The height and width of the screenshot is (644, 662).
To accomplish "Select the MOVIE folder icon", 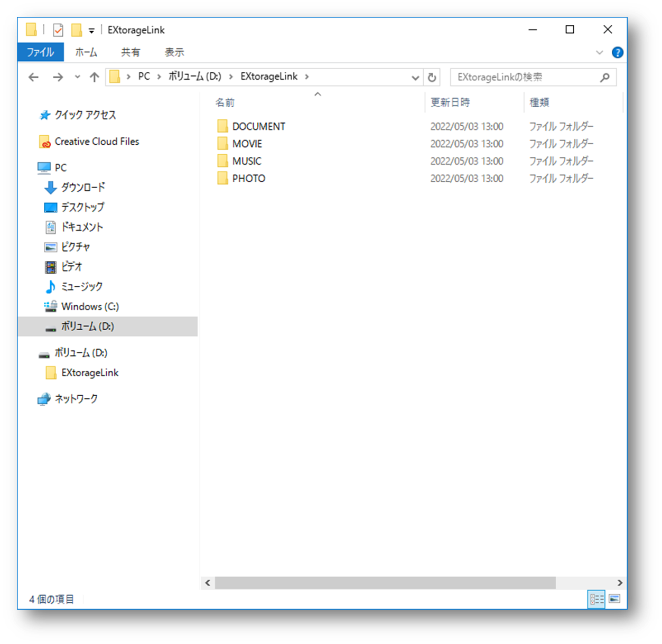I will coord(222,144).
